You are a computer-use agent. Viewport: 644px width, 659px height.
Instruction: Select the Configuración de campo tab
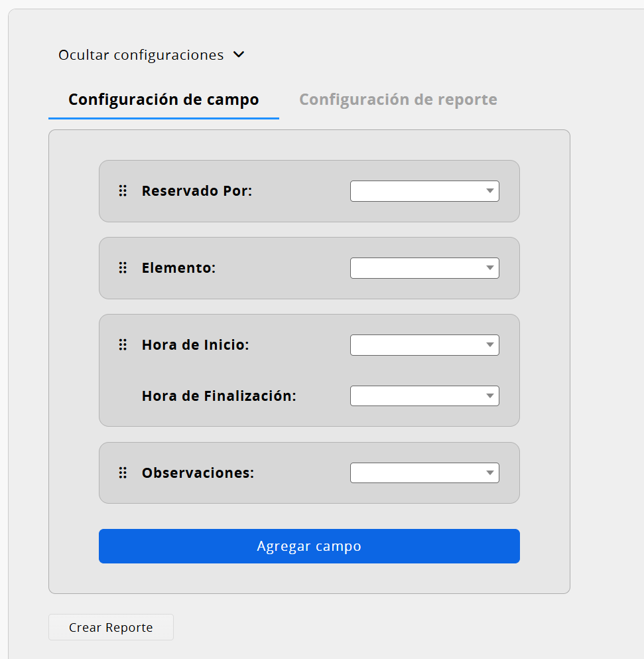[x=164, y=100]
